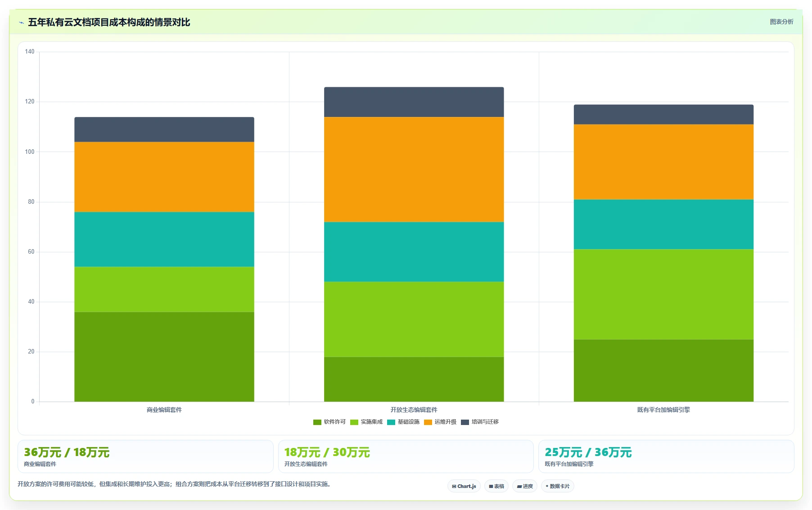The width and height of the screenshot is (812, 510).
Task: Click the 18万元 / 30万元 card value
Action: (x=327, y=452)
